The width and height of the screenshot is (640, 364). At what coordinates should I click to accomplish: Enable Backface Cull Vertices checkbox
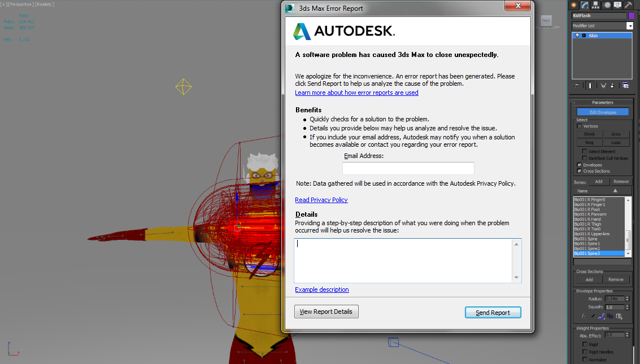click(x=585, y=158)
